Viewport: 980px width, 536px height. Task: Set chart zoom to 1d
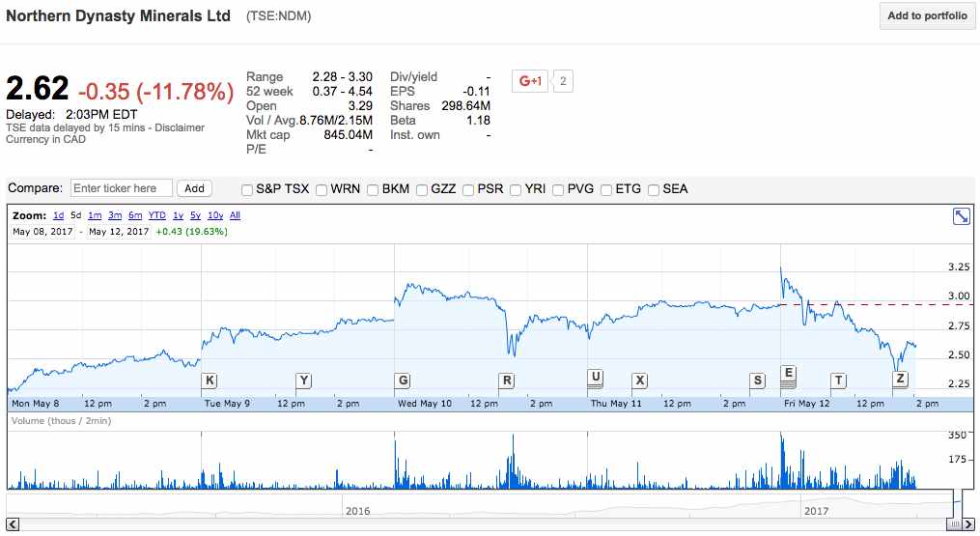[x=59, y=215]
